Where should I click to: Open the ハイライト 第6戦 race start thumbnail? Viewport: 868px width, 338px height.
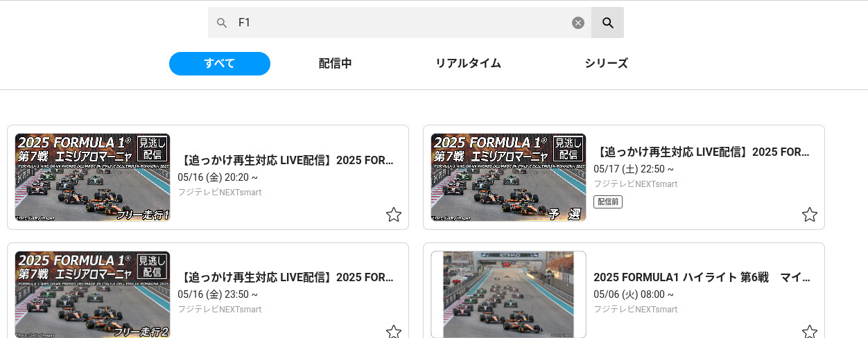(x=508, y=294)
